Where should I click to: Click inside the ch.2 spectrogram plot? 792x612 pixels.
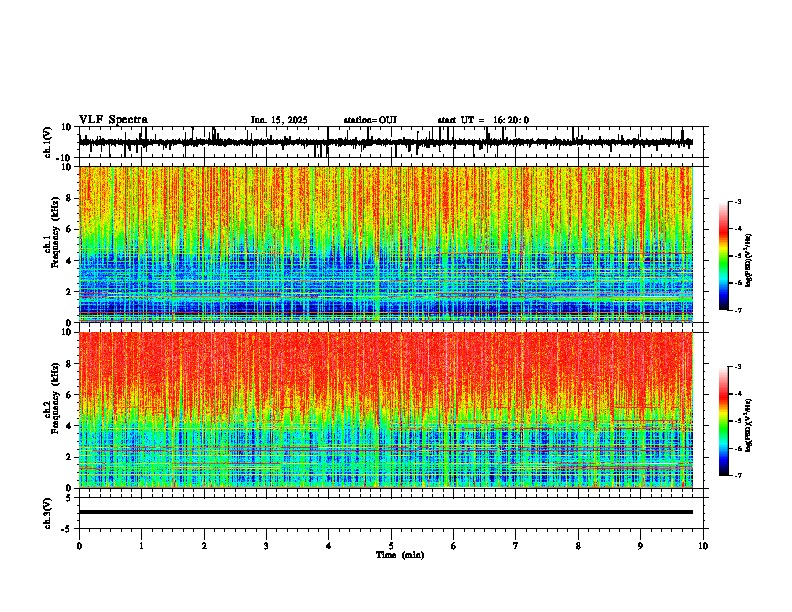(x=386, y=410)
